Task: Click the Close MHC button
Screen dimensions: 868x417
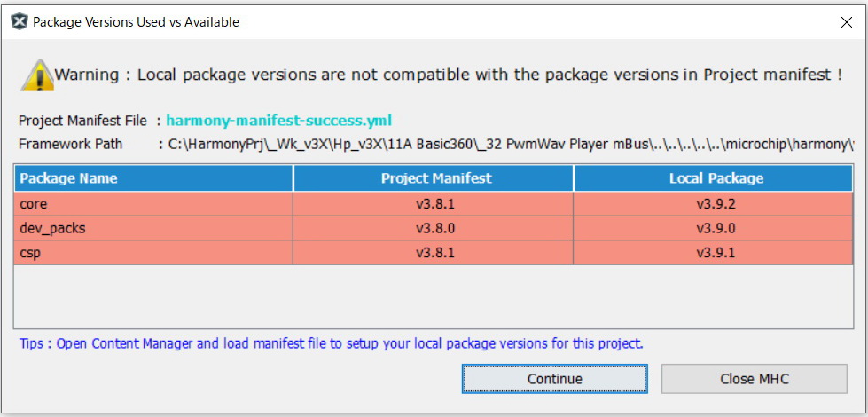Action: tap(754, 379)
